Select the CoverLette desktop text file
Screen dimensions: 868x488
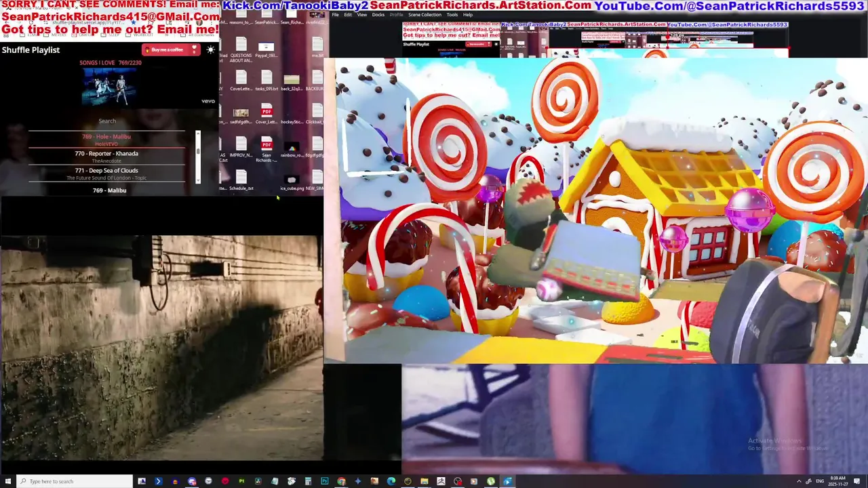click(x=241, y=79)
